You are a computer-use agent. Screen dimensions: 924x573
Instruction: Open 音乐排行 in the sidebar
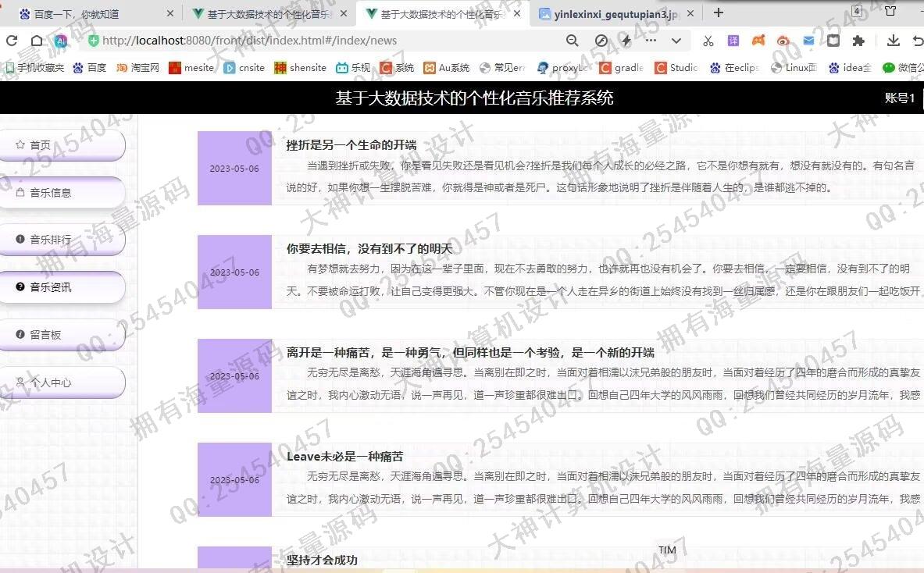pos(62,240)
